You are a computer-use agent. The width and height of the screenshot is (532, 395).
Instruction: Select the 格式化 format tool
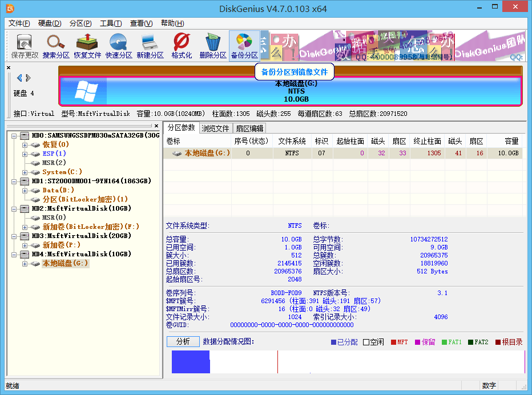coord(182,46)
